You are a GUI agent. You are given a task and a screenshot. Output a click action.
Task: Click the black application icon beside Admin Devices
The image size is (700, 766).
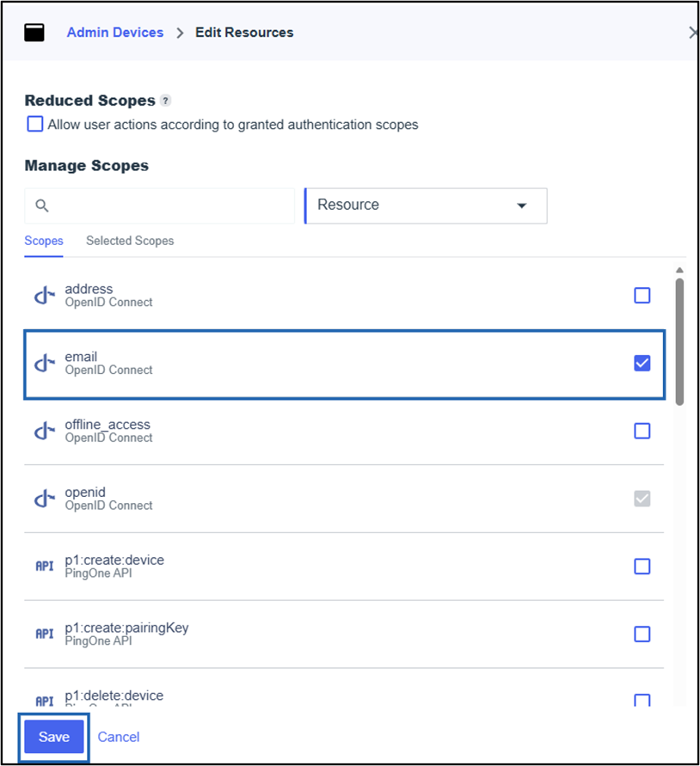[x=34, y=33]
